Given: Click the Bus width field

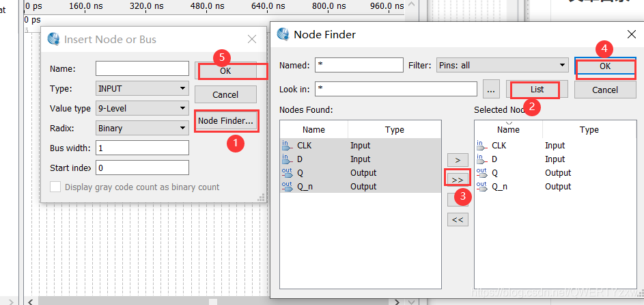Looking at the screenshot, I should pyautogui.click(x=142, y=148).
